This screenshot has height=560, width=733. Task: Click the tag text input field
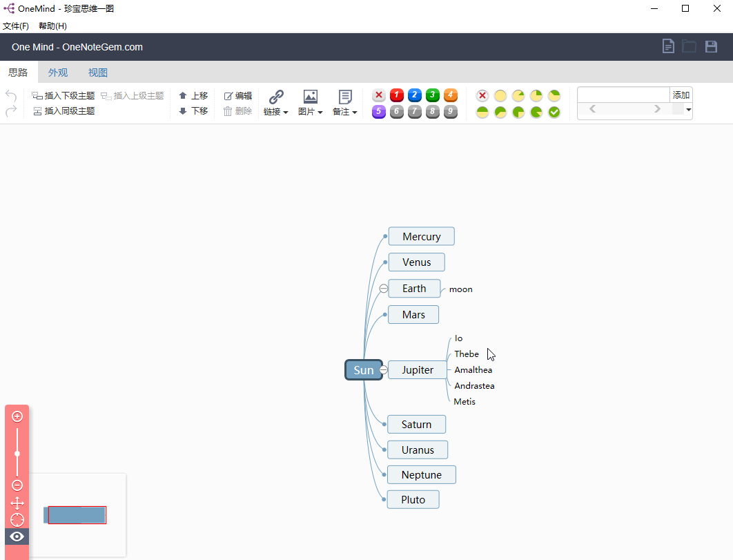pos(624,95)
